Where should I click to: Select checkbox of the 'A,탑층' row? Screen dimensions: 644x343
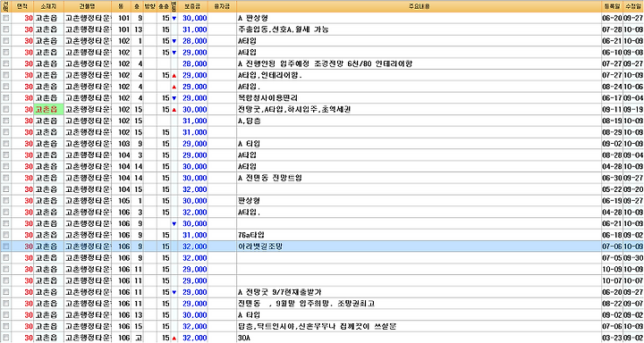5,121
